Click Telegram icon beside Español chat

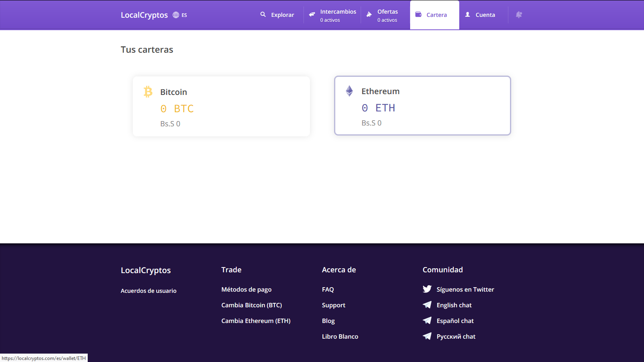427,321
